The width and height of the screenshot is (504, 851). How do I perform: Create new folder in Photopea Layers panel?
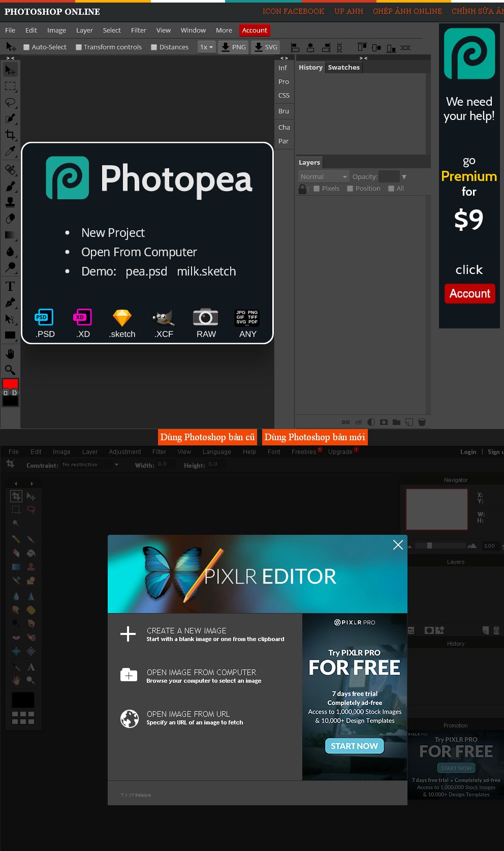396,422
